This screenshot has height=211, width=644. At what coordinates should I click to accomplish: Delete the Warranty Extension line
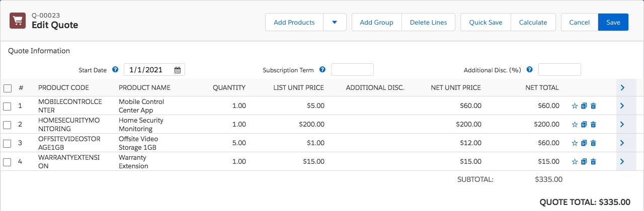tap(593, 162)
